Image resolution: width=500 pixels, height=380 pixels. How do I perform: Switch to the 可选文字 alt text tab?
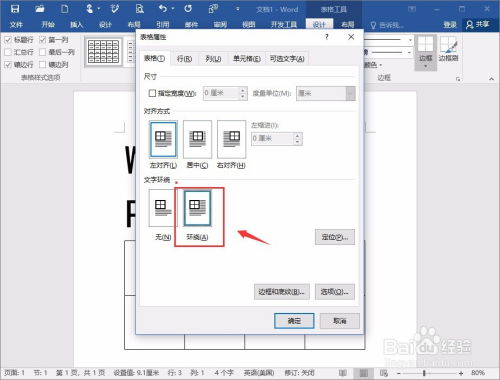pos(287,59)
